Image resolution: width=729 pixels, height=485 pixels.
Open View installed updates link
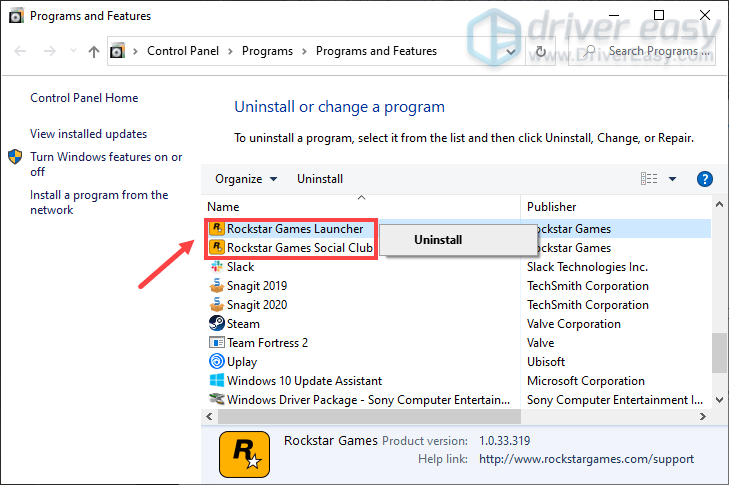(x=88, y=134)
